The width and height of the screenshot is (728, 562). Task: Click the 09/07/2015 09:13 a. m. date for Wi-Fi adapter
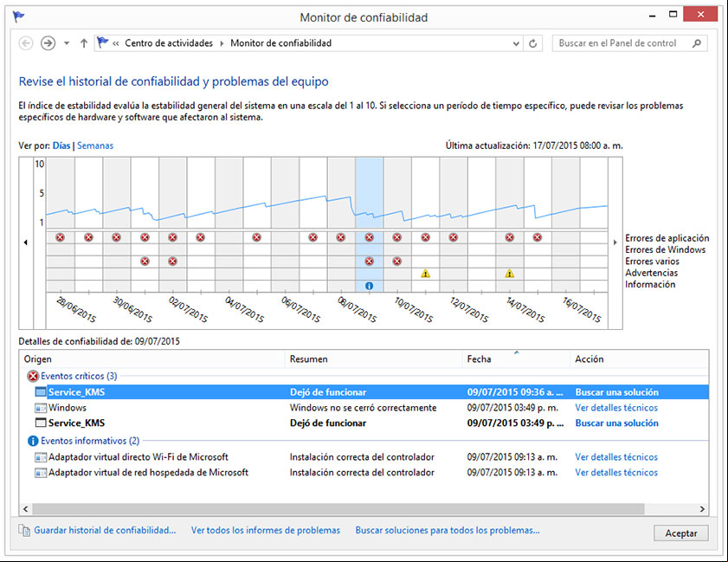[512, 457]
